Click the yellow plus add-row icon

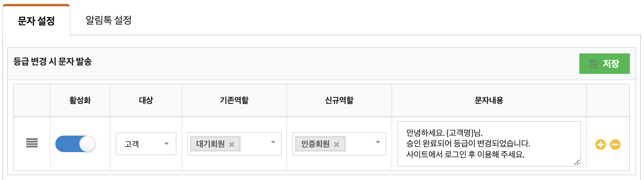[x=600, y=145]
